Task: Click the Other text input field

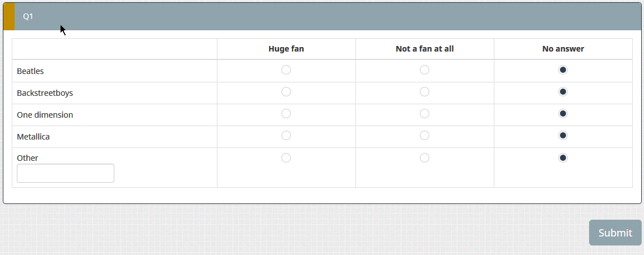Action: pos(66,173)
